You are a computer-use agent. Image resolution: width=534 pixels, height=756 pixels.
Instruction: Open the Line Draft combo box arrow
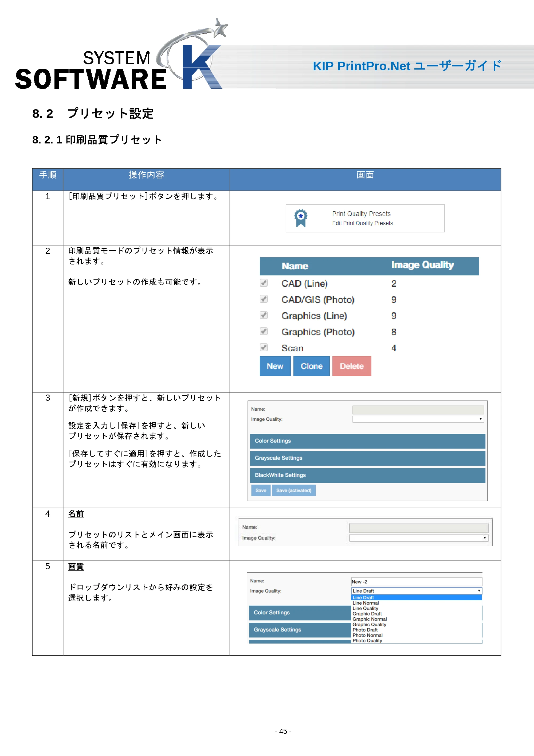click(479, 591)
